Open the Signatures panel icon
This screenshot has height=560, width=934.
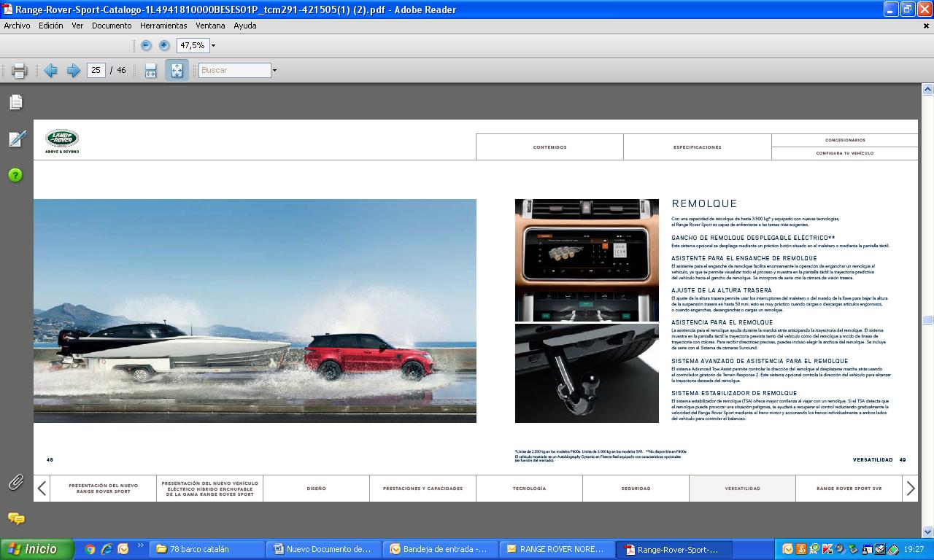click(x=16, y=139)
